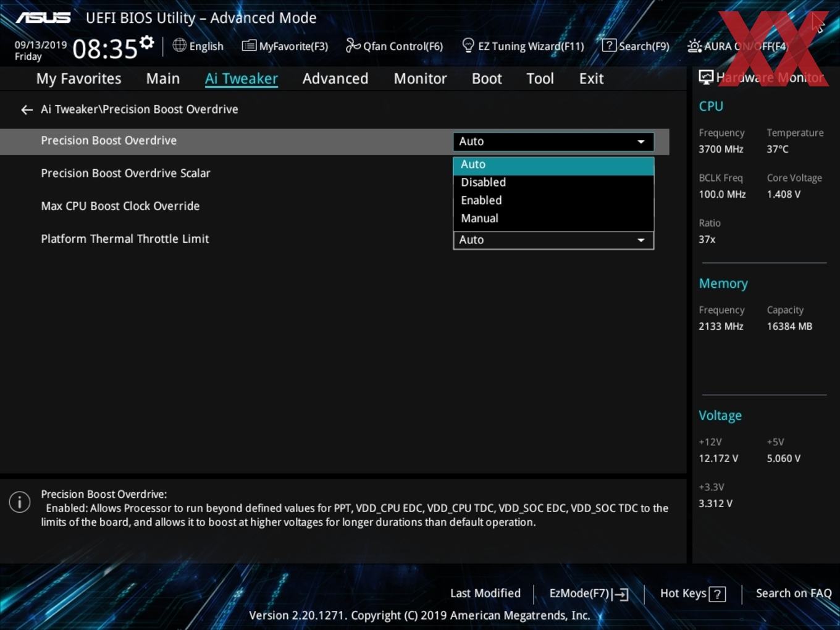Launch EZ Tuning Wizard lightbulb icon
Viewport: 840px width, 630px height.
468,45
